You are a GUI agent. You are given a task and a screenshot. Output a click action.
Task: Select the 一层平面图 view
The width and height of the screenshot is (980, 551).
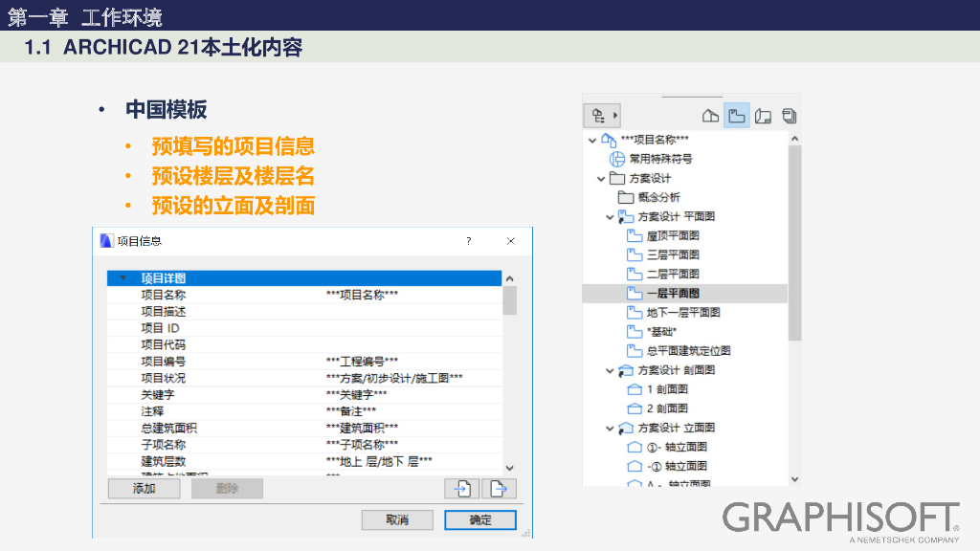coord(684,293)
